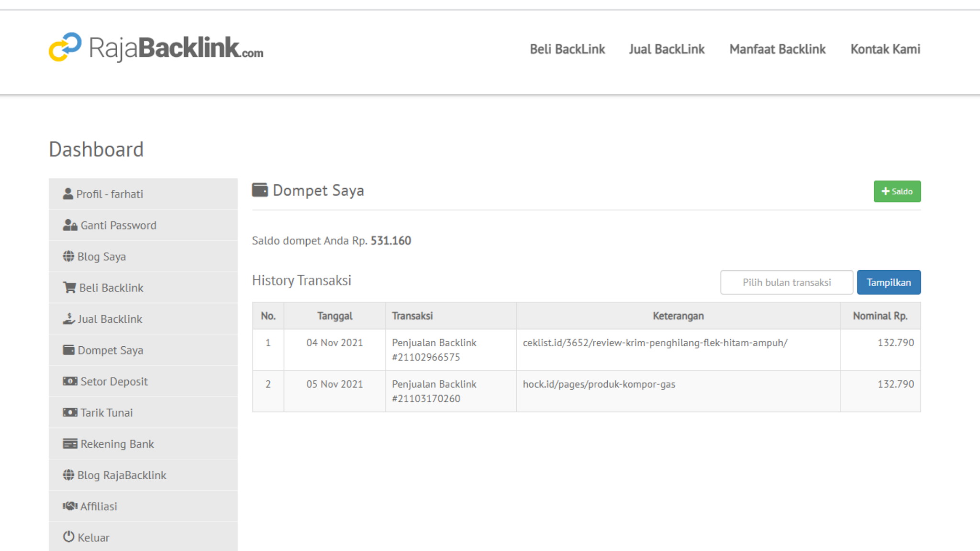This screenshot has width=980, height=551.
Task: Click the card icon for Rekening Bank
Action: pos(70,444)
